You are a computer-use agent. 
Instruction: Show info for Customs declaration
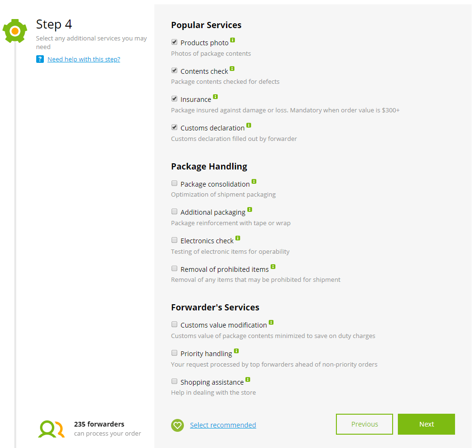pyautogui.click(x=249, y=125)
